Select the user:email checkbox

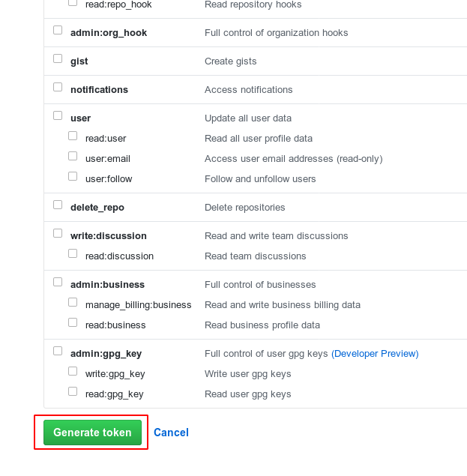point(73,157)
